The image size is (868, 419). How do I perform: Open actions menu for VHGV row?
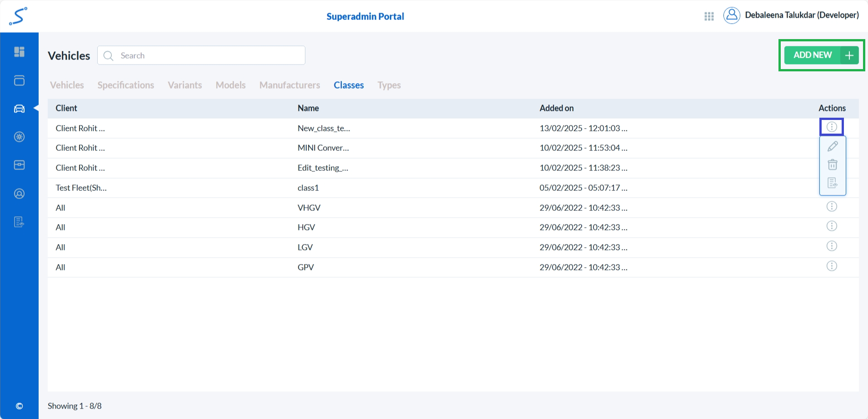[x=831, y=207]
